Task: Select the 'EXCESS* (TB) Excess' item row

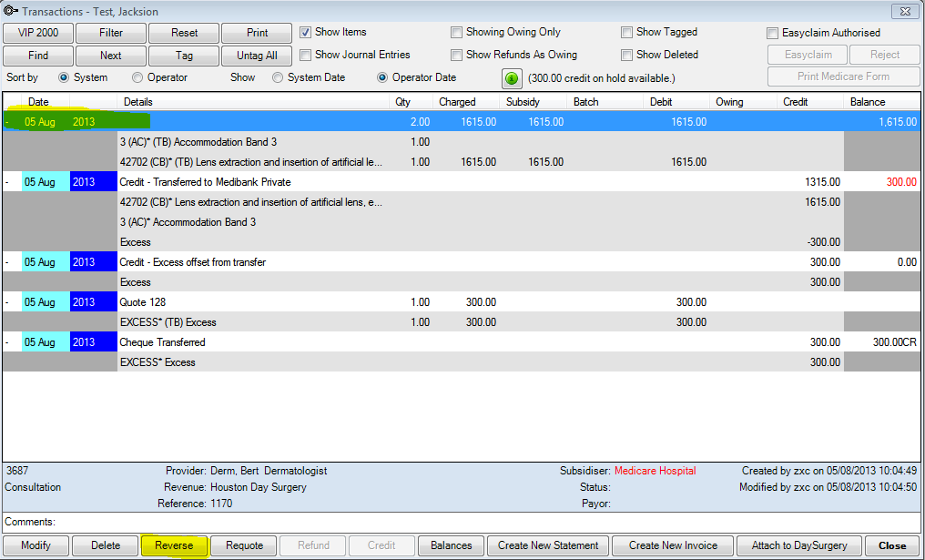Action: [462, 322]
